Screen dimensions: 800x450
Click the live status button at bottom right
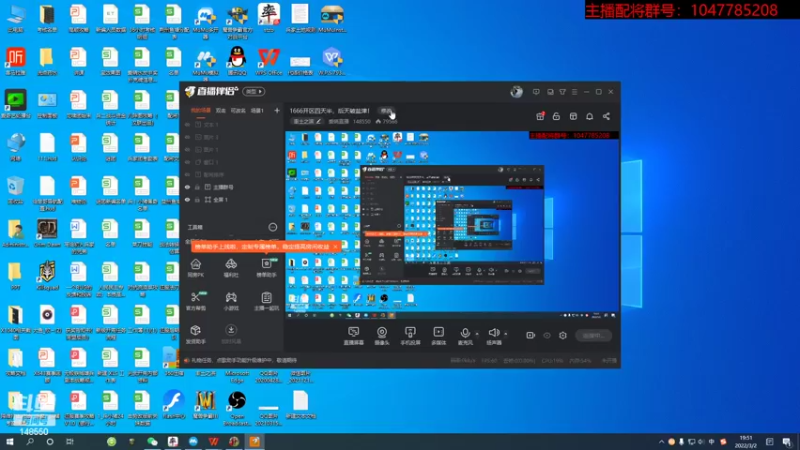point(593,335)
